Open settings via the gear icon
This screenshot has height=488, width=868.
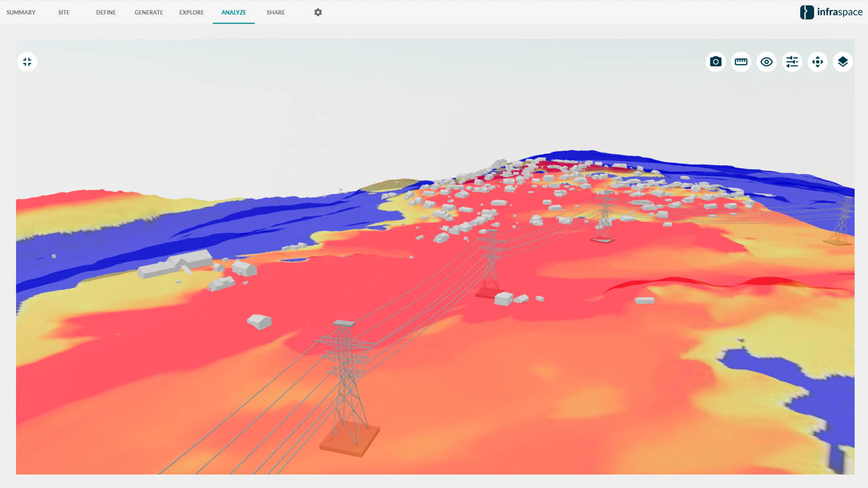point(318,12)
